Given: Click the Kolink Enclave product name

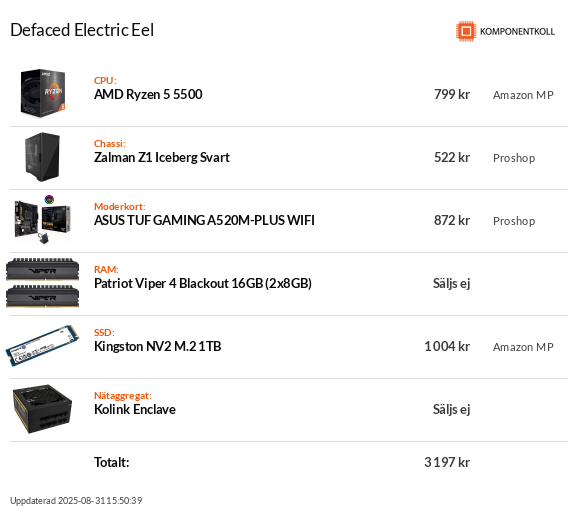Looking at the screenshot, I should pos(135,409).
